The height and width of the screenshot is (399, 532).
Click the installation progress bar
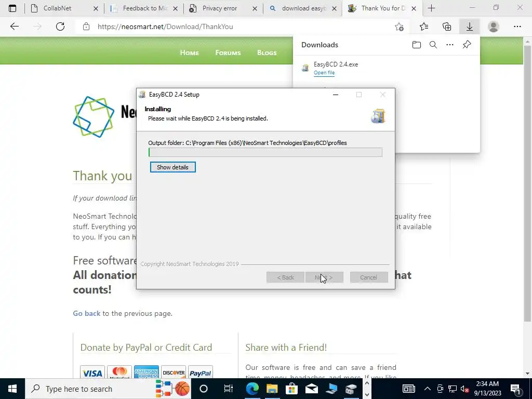point(265,152)
